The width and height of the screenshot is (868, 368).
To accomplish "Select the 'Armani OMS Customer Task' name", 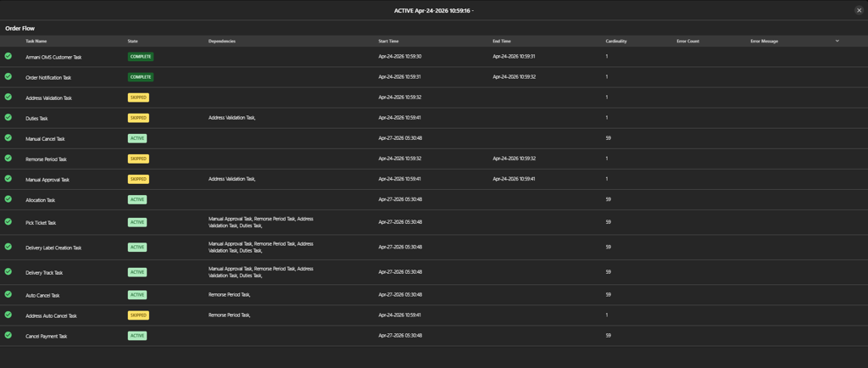I will 53,58.
